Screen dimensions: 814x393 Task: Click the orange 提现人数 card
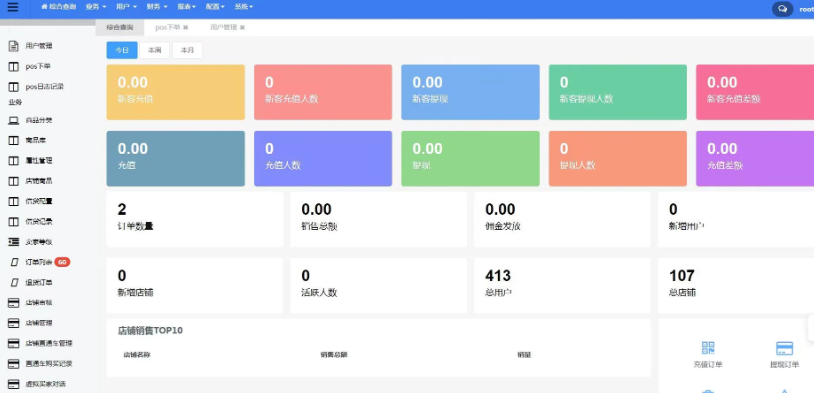(x=618, y=159)
